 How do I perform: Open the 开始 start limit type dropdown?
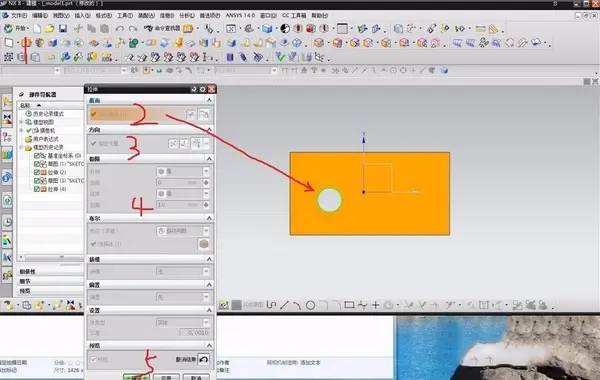183,171
